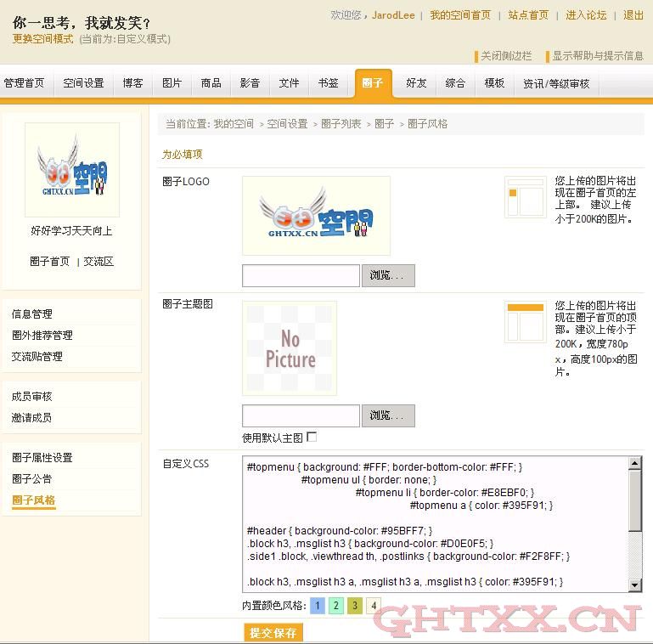Screen dimensions: 653x644
Task: Click the No Picture theme image placeholder
Action: 290,348
